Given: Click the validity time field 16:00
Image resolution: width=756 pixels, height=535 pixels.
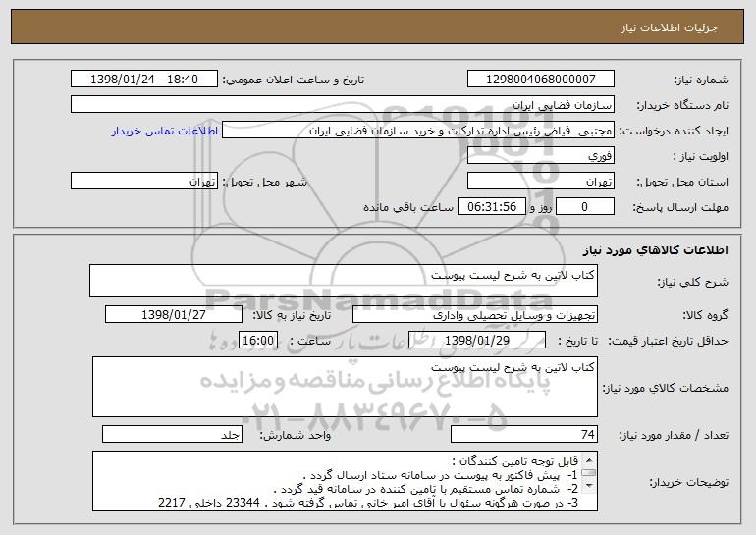Looking at the screenshot, I should pyautogui.click(x=258, y=341).
